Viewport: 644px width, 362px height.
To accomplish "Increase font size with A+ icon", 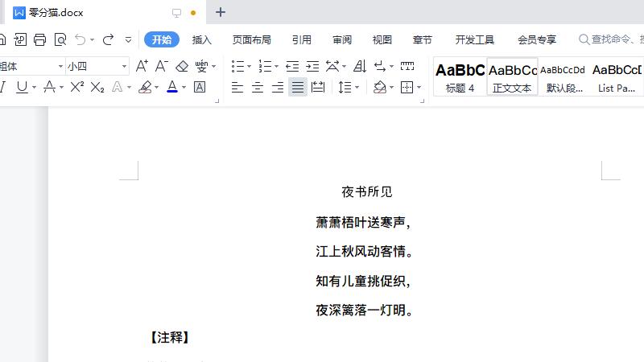I will coord(142,66).
